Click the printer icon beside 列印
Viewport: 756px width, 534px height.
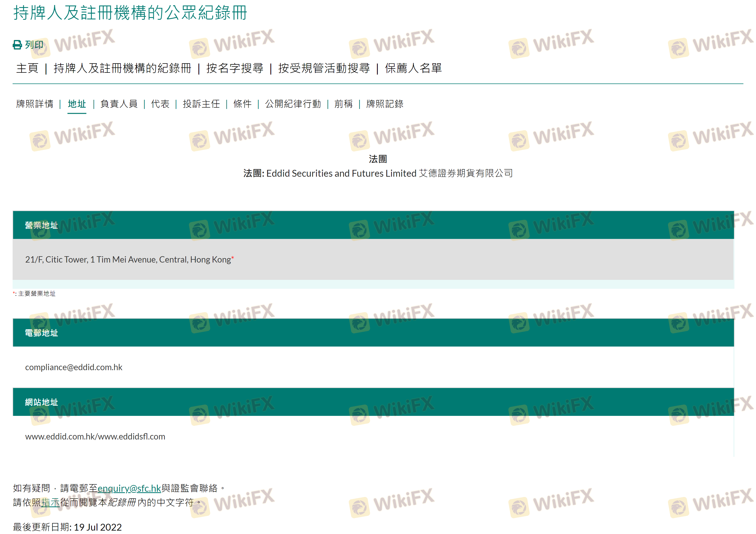17,45
